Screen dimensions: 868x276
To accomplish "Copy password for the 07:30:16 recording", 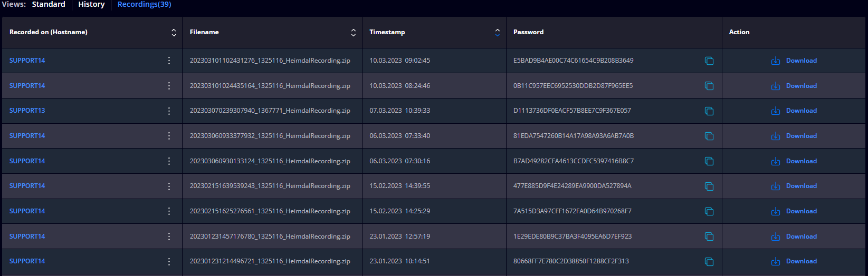I will (x=709, y=161).
